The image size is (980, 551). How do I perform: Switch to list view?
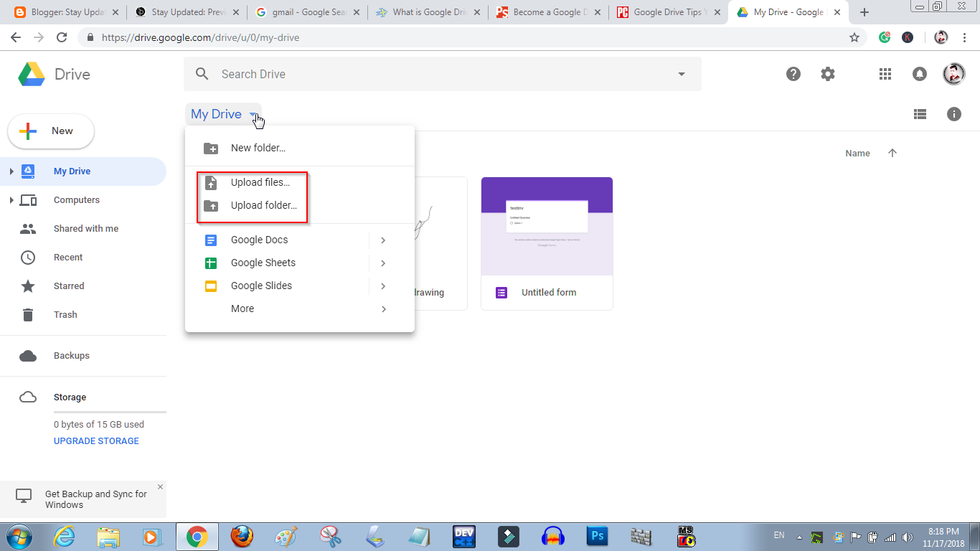(920, 113)
